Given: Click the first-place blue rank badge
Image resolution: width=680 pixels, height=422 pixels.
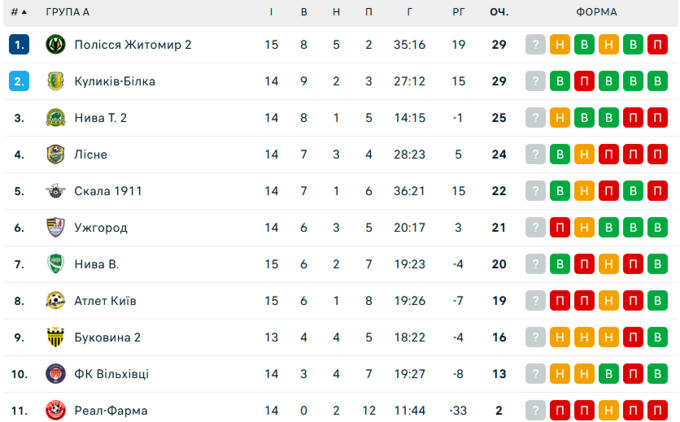Looking at the screenshot, I should [x=19, y=45].
